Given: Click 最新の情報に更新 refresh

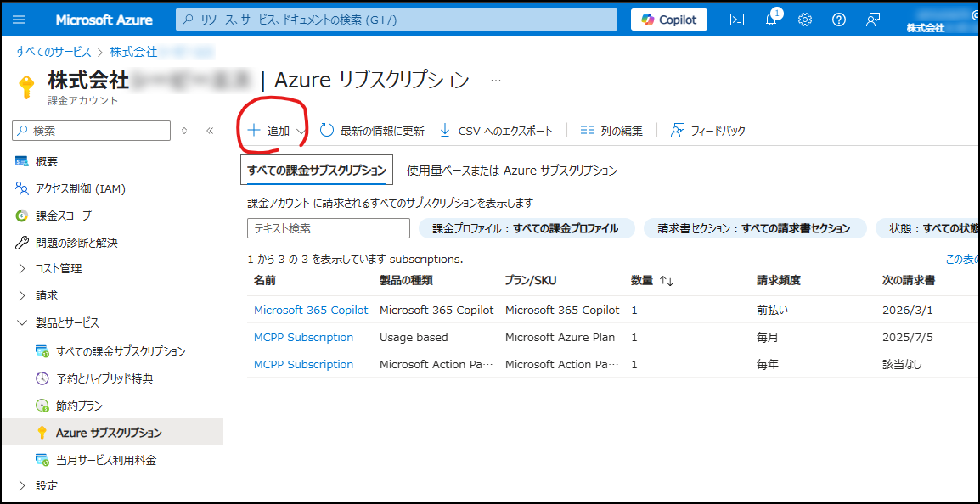Looking at the screenshot, I should [372, 131].
